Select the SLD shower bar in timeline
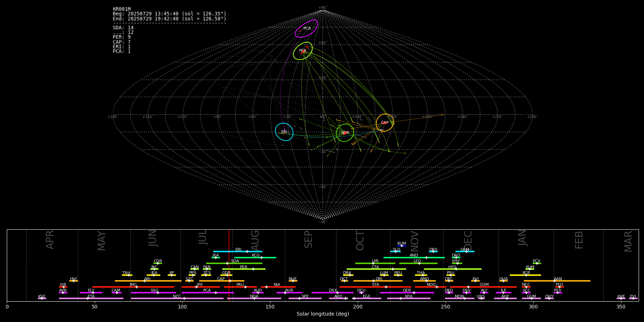 [x=395, y=252]
